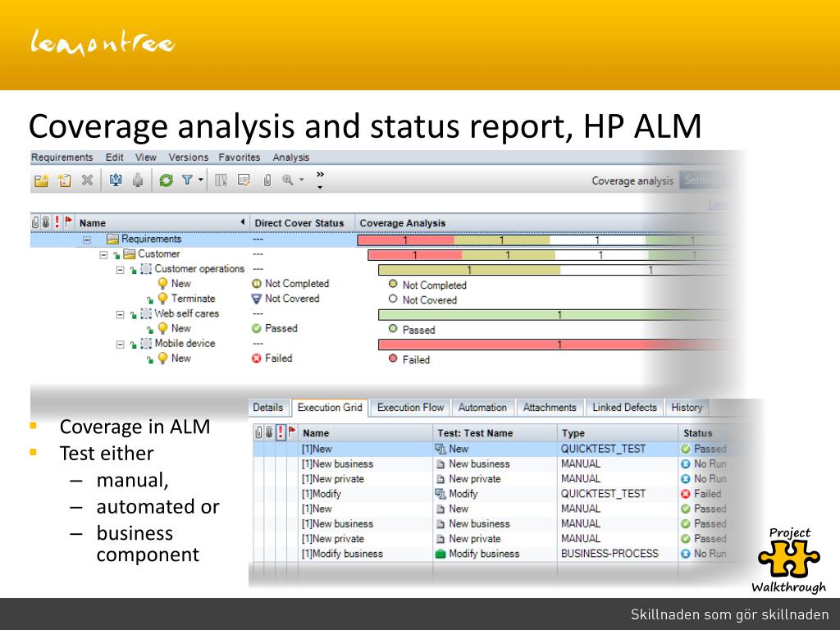Screen dimensions: 840x630
Task: Click green business component icon beside Modify business
Action: pyautogui.click(x=441, y=554)
